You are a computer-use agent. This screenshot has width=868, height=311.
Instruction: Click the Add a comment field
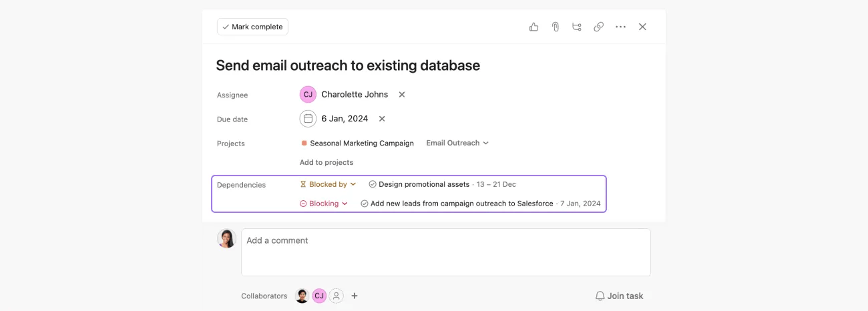click(x=445, y=252)
